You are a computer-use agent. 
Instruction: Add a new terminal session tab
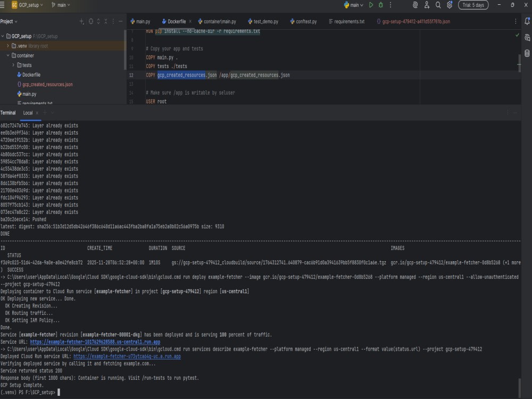[45, 113]
